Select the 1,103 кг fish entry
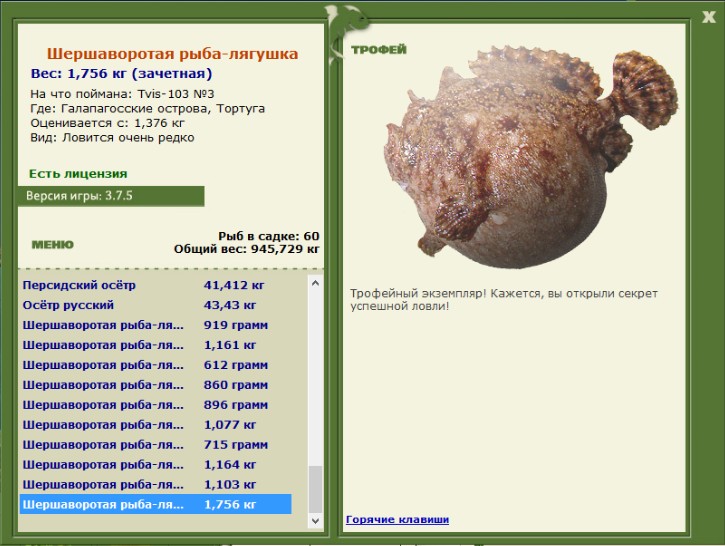Screen dimensions: 725x546 point(155,484)
